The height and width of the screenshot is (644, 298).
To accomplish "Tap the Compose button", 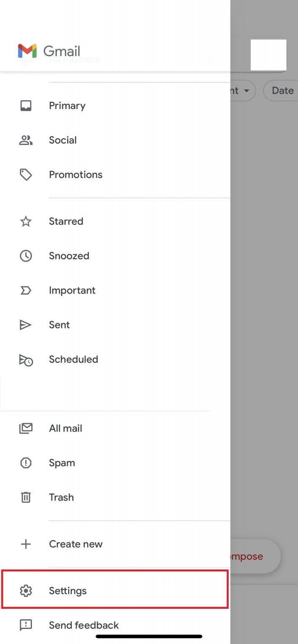I will pos(255,556).
